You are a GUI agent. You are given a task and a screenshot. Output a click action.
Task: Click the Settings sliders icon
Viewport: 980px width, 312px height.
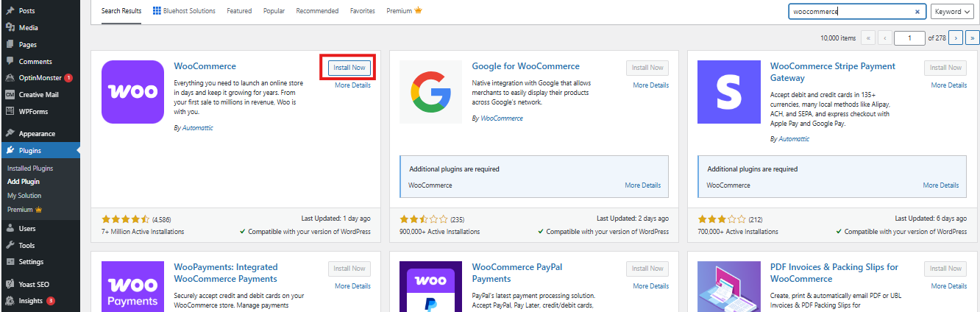click(x=10, y=261)
